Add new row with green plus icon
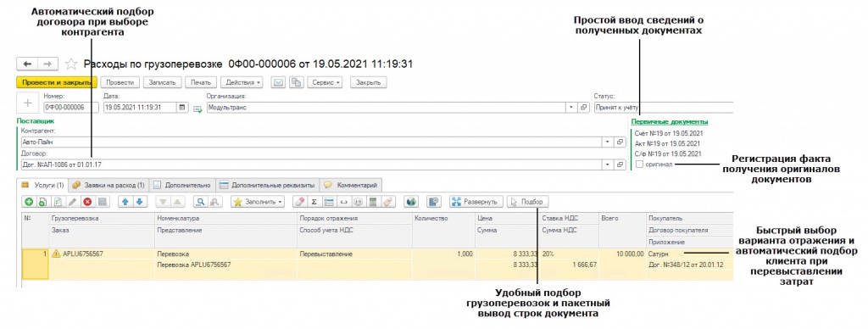 (x=29, y=202)
